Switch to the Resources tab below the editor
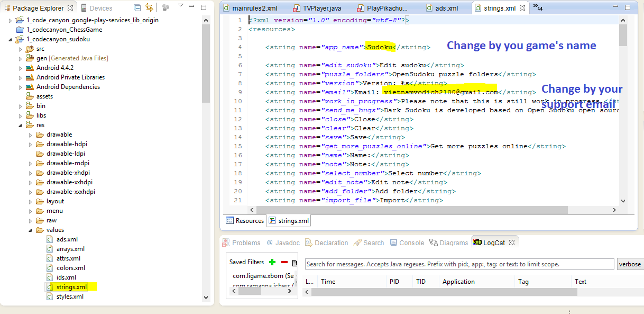 pyautogui.click(x=244, y=221)
